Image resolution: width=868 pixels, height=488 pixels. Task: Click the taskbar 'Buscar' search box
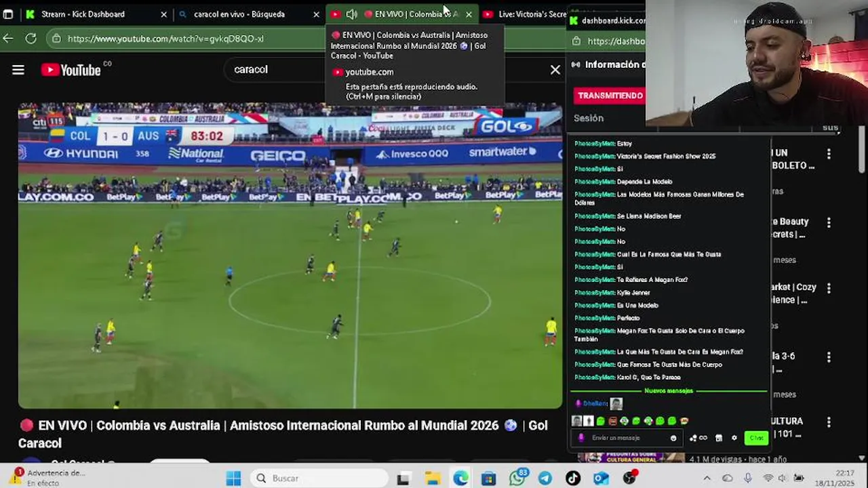pyautogui.click(x=319, y=479)
